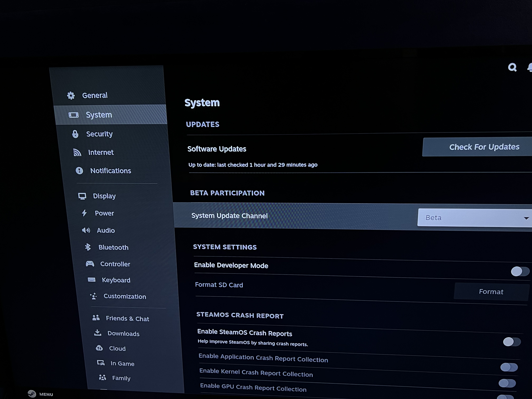The width and height of the screenshot is (532, 399).
Task: Click the General gear icon
Action: point(71,96)
